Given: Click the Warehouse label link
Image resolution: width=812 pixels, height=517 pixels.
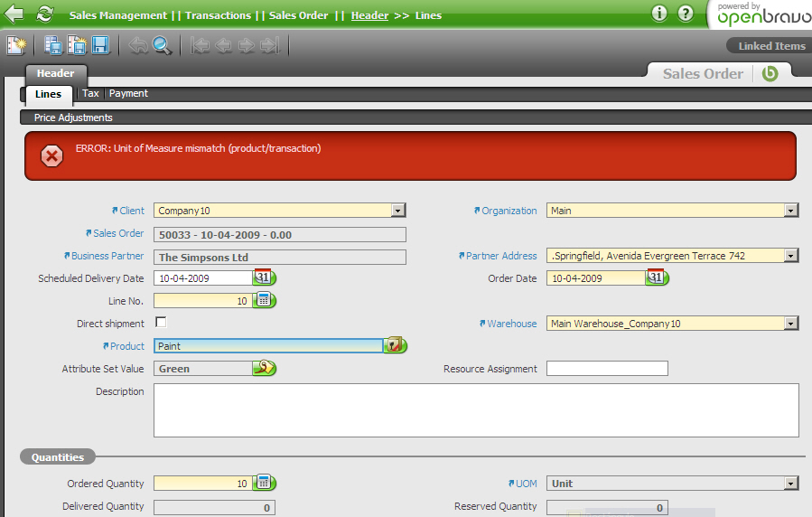Looking at the screenshot, I should point(511,324).
